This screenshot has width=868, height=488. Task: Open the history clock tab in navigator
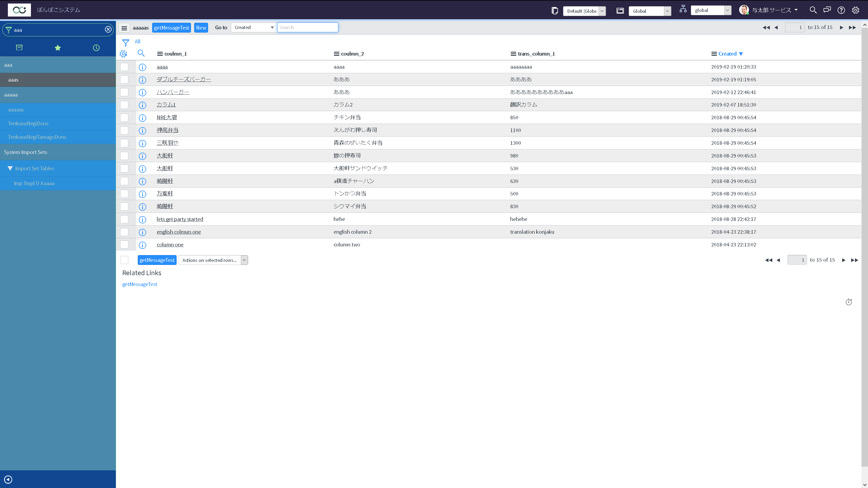click(96, 48)
